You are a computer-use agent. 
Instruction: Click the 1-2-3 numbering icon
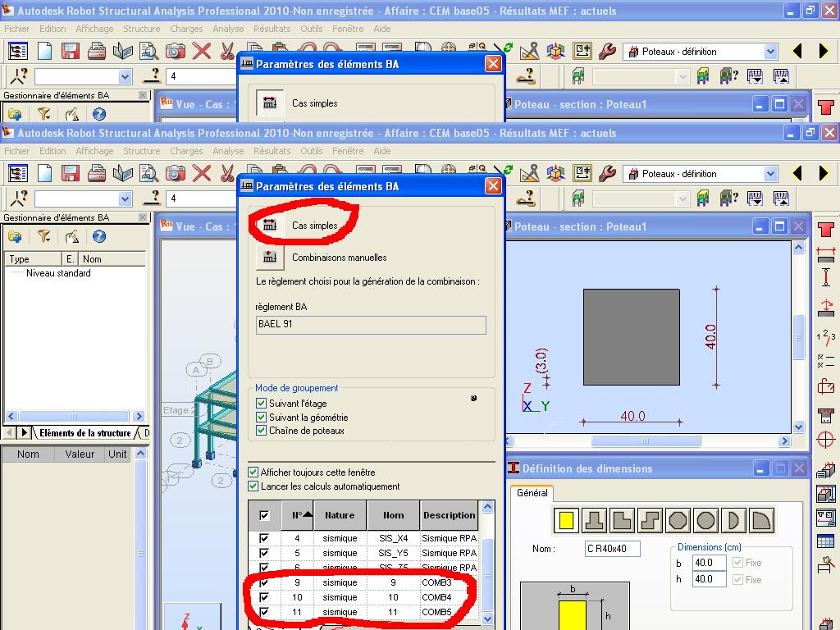coord(826,336)
